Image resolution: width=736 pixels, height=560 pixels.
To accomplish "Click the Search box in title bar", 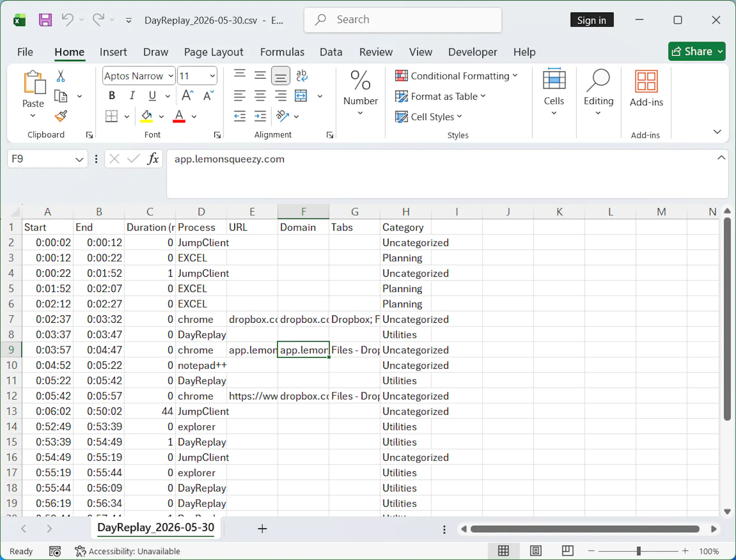I will click(x=402, y=20).
